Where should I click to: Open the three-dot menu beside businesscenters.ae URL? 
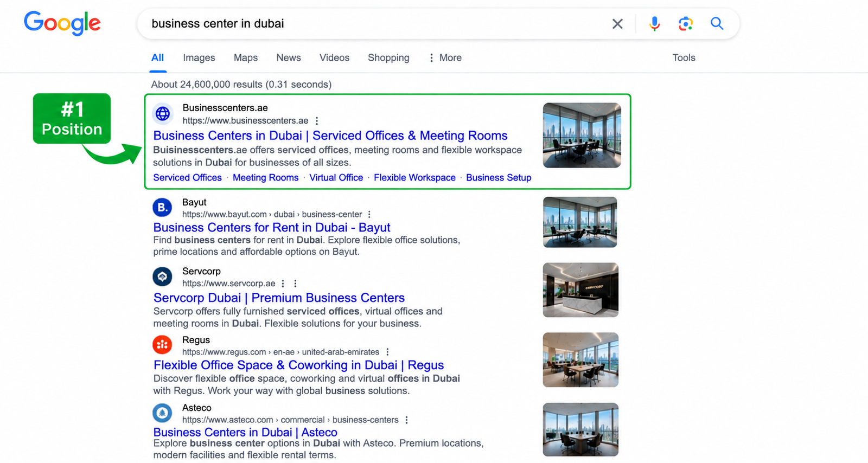[x=317, y=121]
